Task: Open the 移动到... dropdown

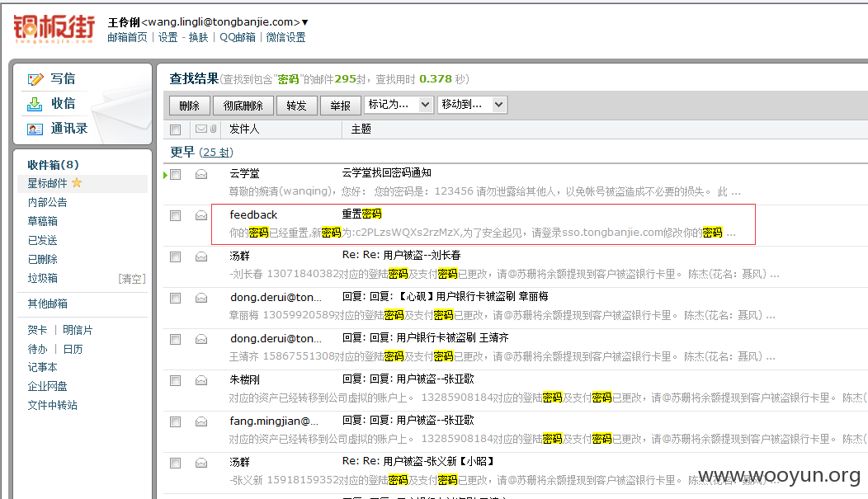Action: (x=472, y=105)
